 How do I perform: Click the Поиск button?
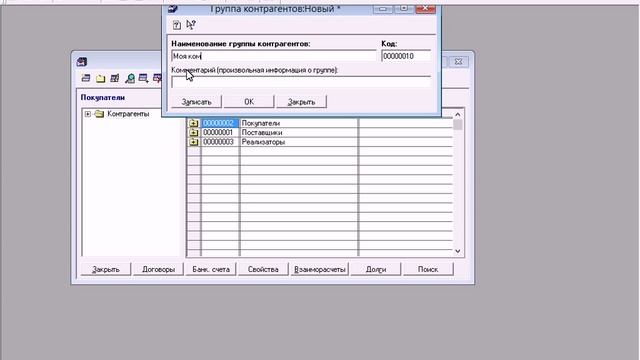coord(428,269)
